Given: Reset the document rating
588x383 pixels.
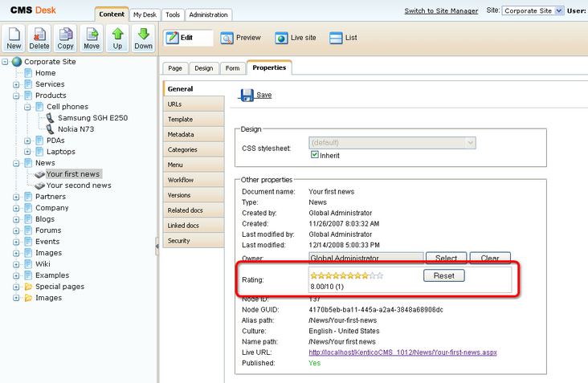Looking at the screenshot, I should [x=444, y=276].
